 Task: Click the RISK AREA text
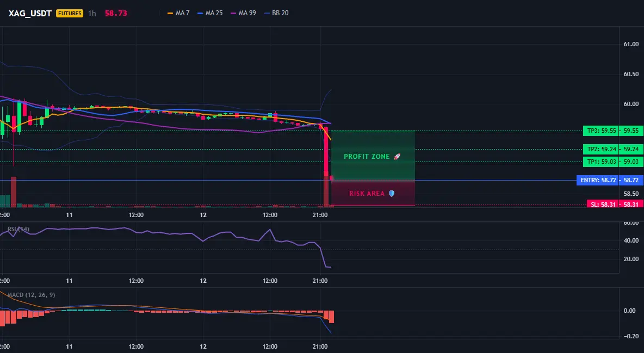tap(367, 193)
